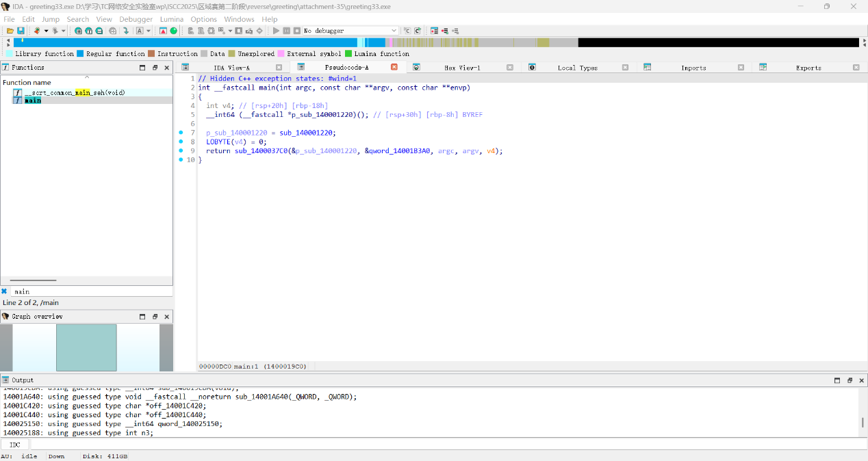Image resolution: width=868 pixels, height=461 pixels.
Task: Open the Debugger menu
Action: (136, 19)
